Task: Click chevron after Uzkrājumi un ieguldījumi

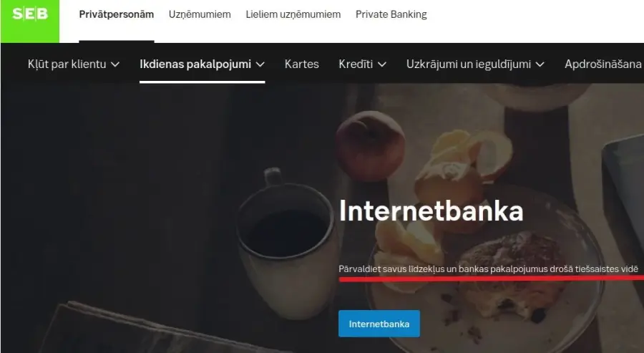Action: 540,64
